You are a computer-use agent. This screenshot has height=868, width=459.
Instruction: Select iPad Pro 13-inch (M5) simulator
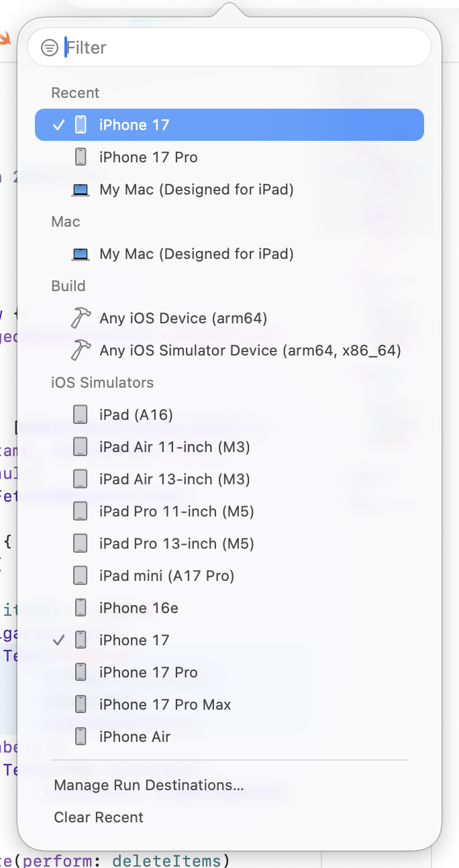176,544
